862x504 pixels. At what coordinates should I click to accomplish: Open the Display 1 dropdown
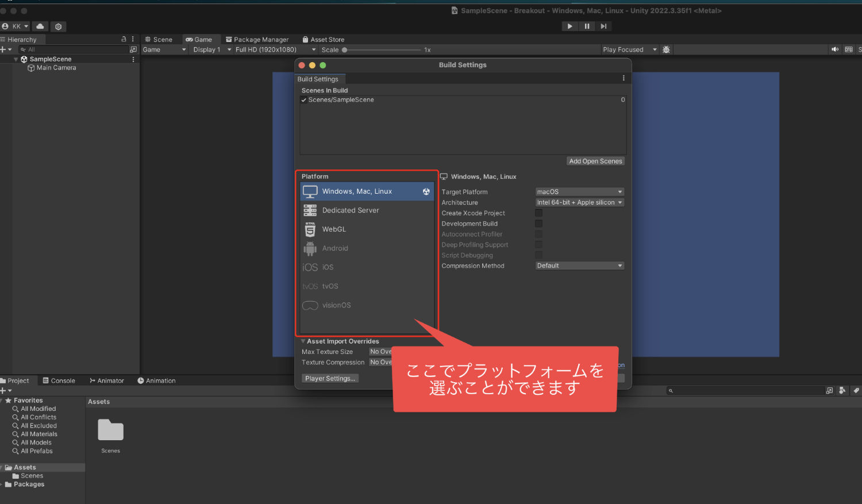[x=211, y=50]
